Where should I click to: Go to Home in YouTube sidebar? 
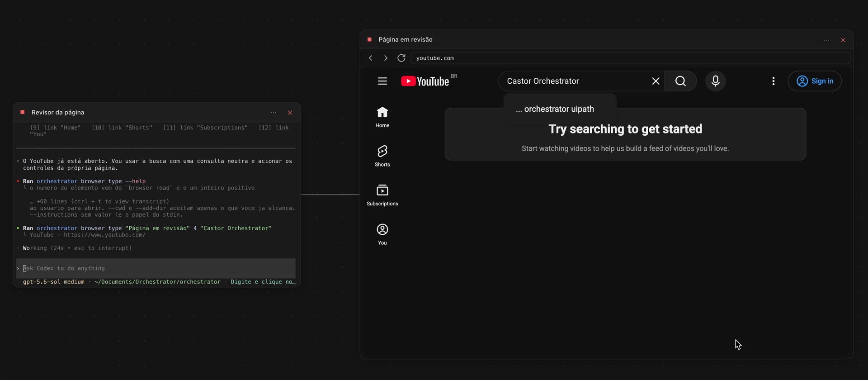(x=382, y=117)
